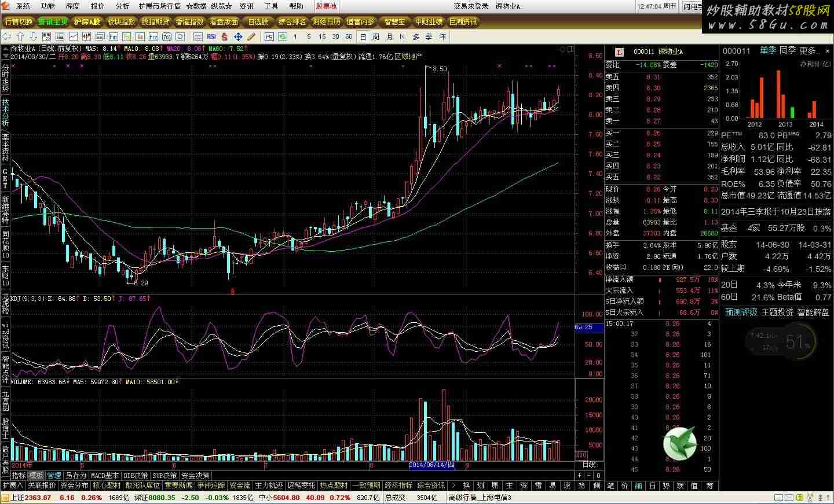This screenshot has height=504, width=834.
Task: Open the 日线 period selector below chart
Action: click(589, 465)
